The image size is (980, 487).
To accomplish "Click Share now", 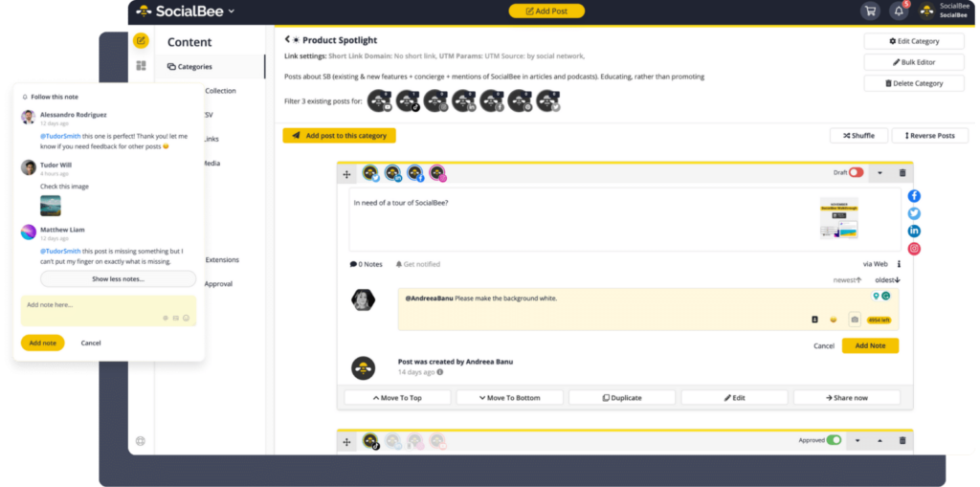I will [847, 398].
